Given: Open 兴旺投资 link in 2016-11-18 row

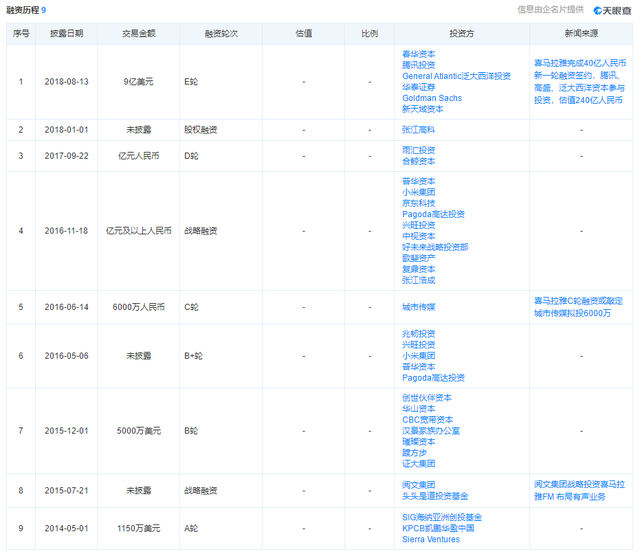Looking at the screenshot, I should pos(418,225).
